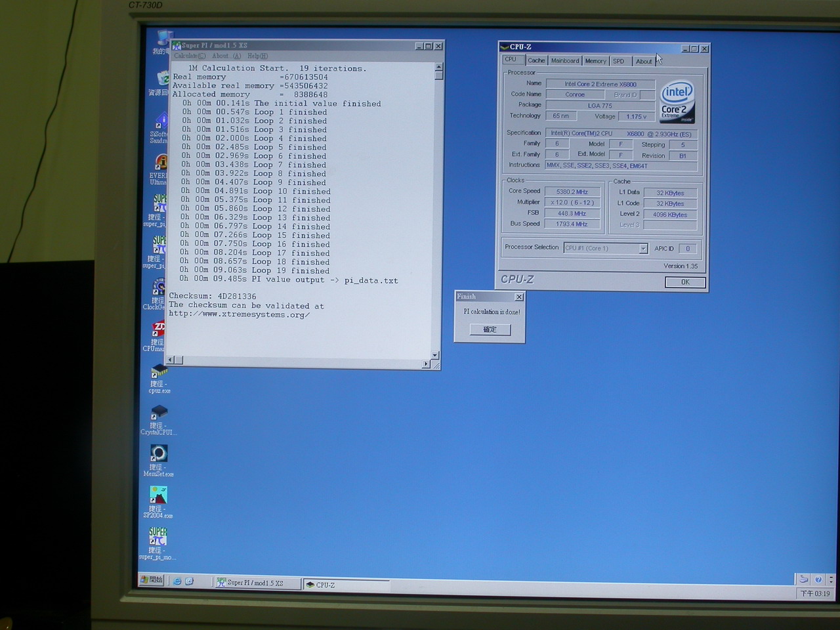840x630 pixels.
Task: Click the Level 2 cache value 4096 KBytes
Action: (x=670, y=215)
